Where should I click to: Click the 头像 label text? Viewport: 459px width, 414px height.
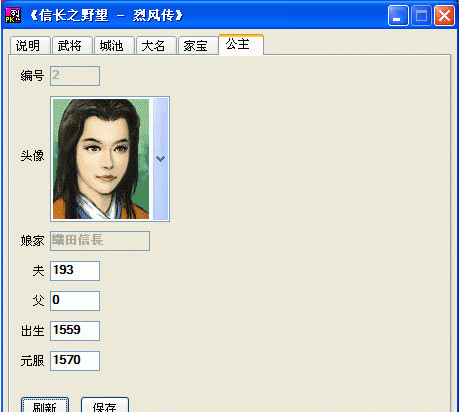32,156
